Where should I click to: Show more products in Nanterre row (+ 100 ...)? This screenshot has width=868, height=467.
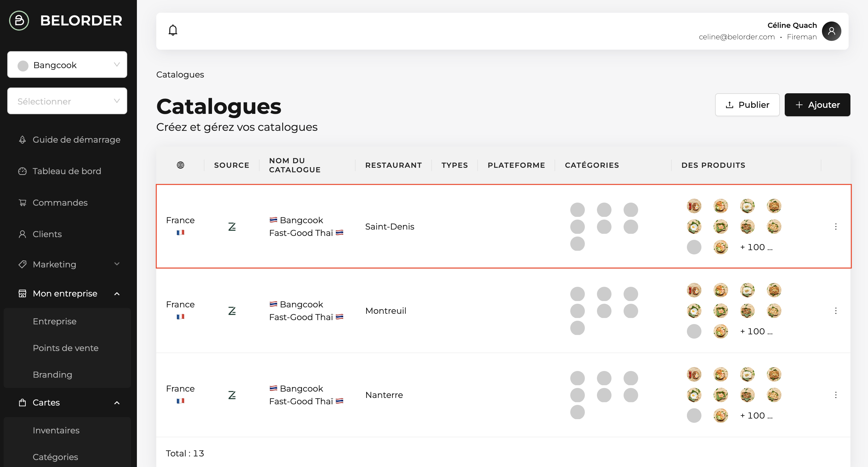(756, 416)
